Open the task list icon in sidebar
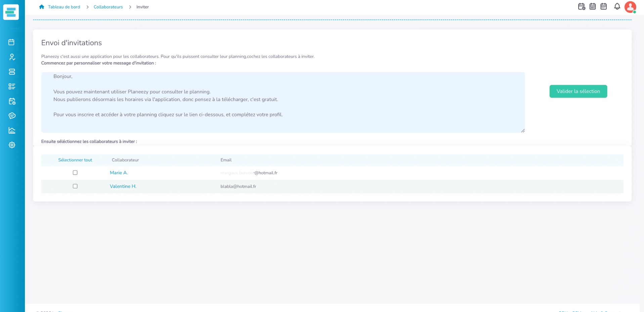The image size is (644, 312). [x=12, y=87]
